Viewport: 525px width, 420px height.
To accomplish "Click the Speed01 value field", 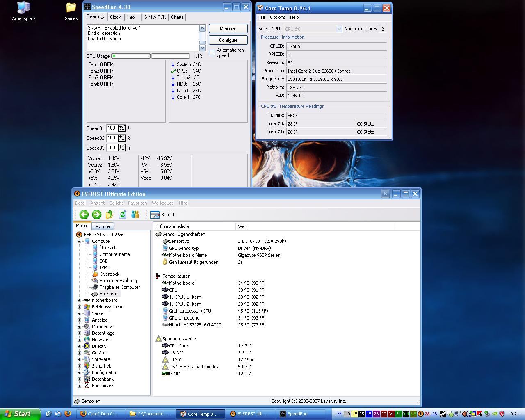I will (x=112, y=128).
